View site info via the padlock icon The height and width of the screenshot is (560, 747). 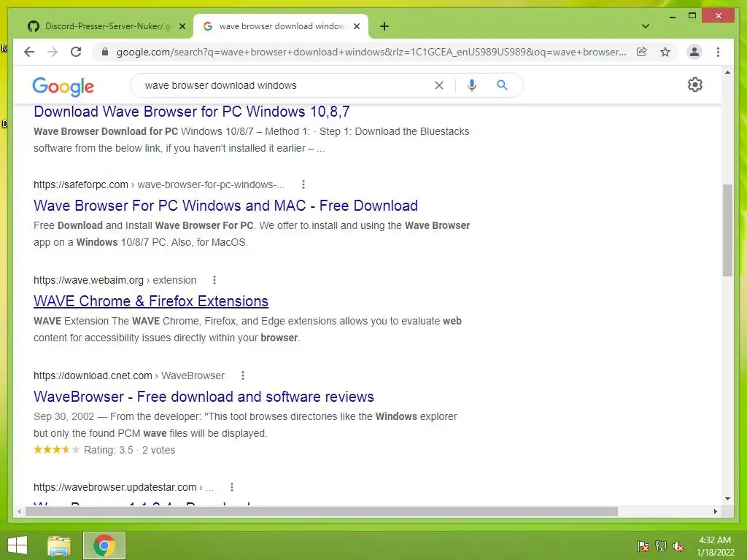point(105,52)
